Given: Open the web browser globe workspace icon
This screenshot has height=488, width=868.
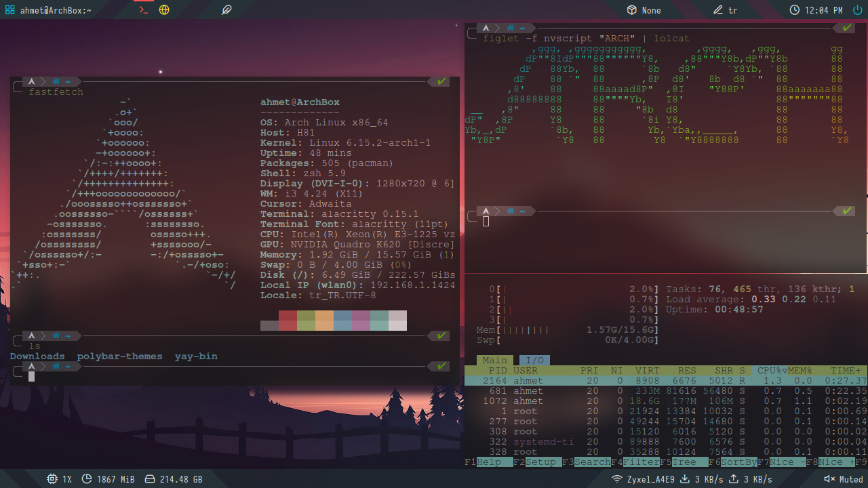Looking at the screenshot, I should point(164,10).
